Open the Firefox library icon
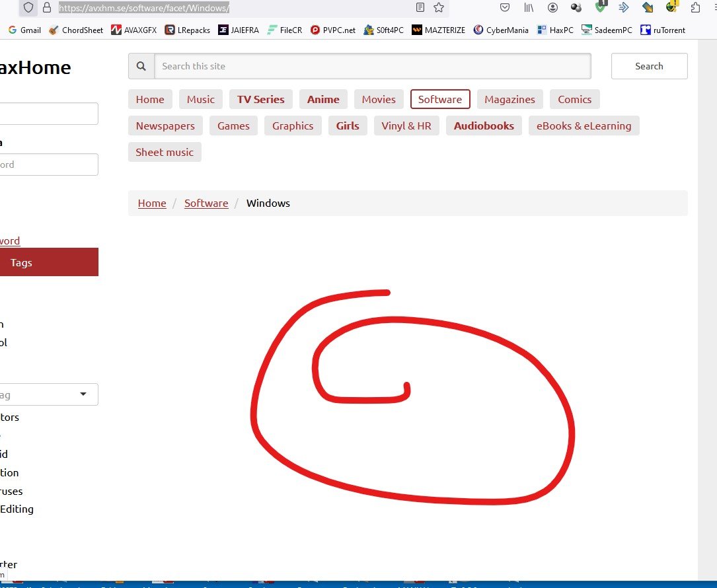Image resolution: width=717 pixels, height=588 pixels. [529, 8]
